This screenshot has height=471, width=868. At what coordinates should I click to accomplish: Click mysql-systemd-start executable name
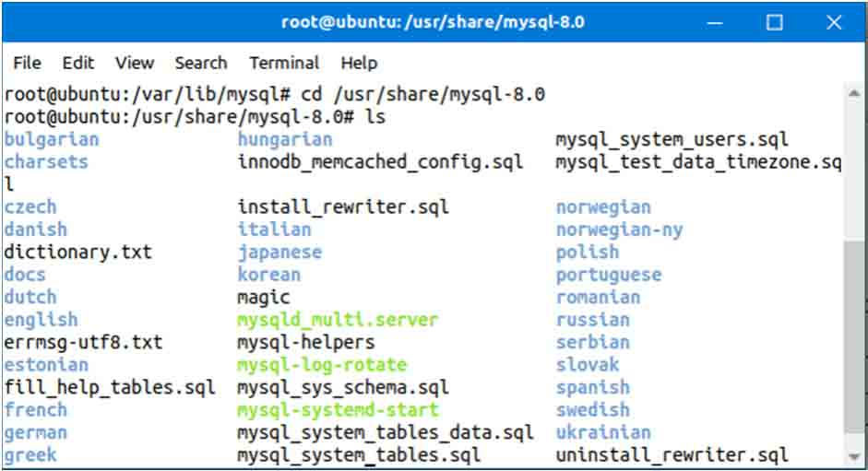(339, 410)
